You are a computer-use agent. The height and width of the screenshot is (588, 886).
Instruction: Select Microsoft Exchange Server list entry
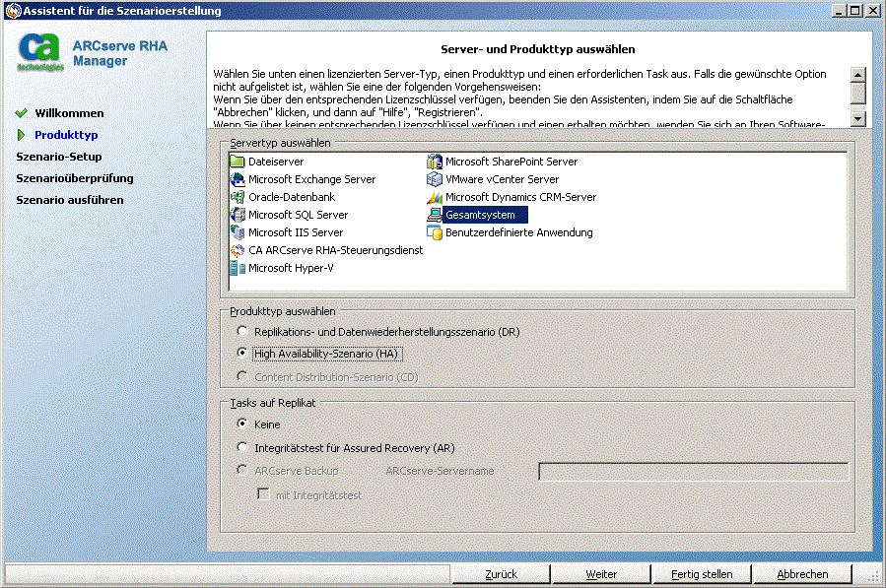point(311,179)
